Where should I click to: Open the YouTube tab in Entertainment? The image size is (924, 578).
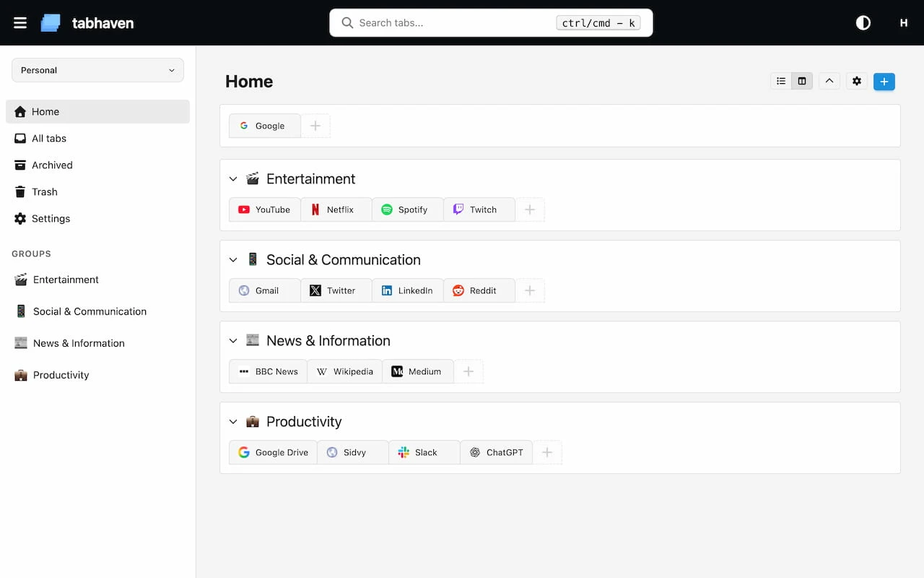264,210
